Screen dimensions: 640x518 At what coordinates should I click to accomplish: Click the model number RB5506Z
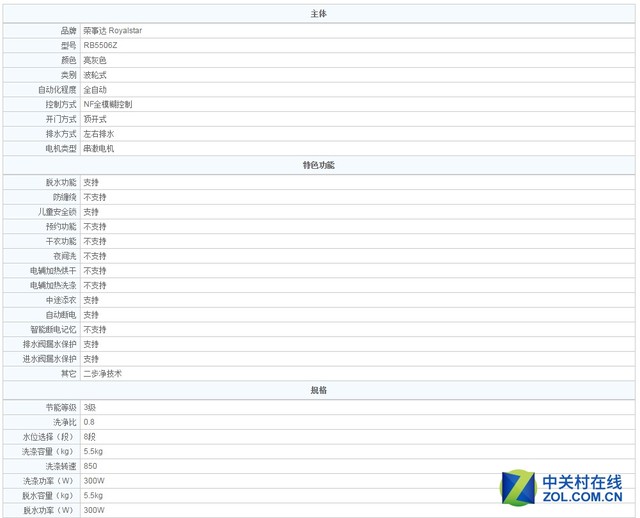[100, 45]
